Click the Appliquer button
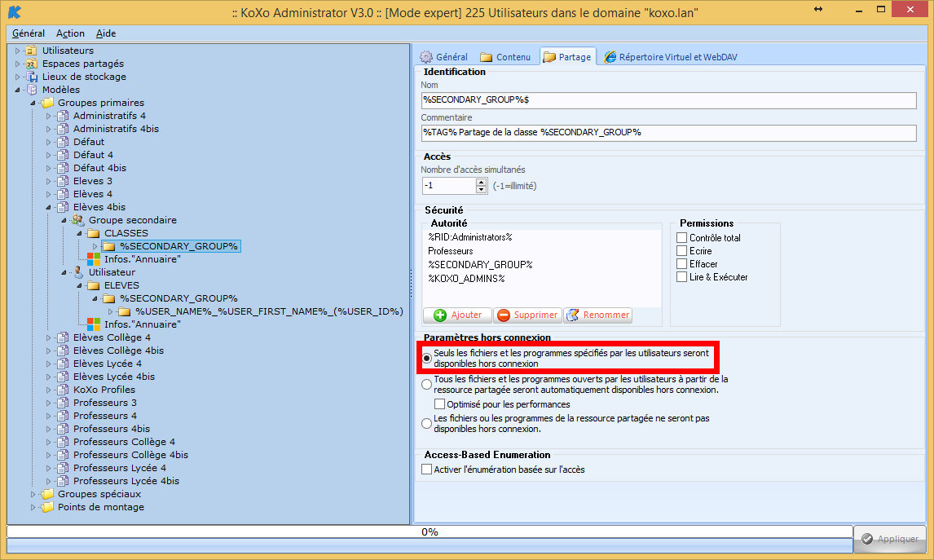The image size is (934, 560). pyautogui.click(x=890, y=539)
